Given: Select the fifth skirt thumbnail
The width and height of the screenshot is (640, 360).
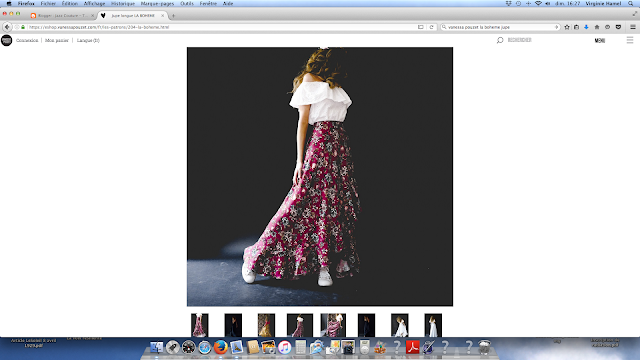Looking at the screenshot, I should coord(333,325).
